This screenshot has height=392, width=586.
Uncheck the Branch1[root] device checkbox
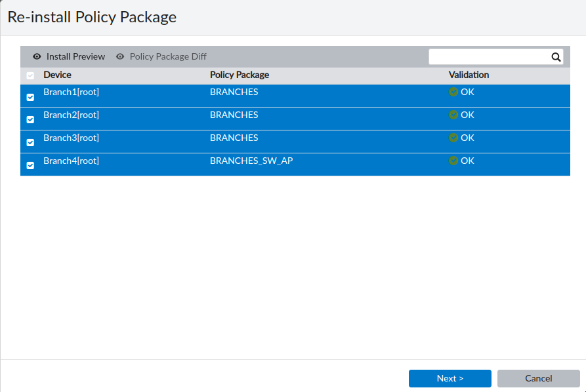click(x=30, y=97)
